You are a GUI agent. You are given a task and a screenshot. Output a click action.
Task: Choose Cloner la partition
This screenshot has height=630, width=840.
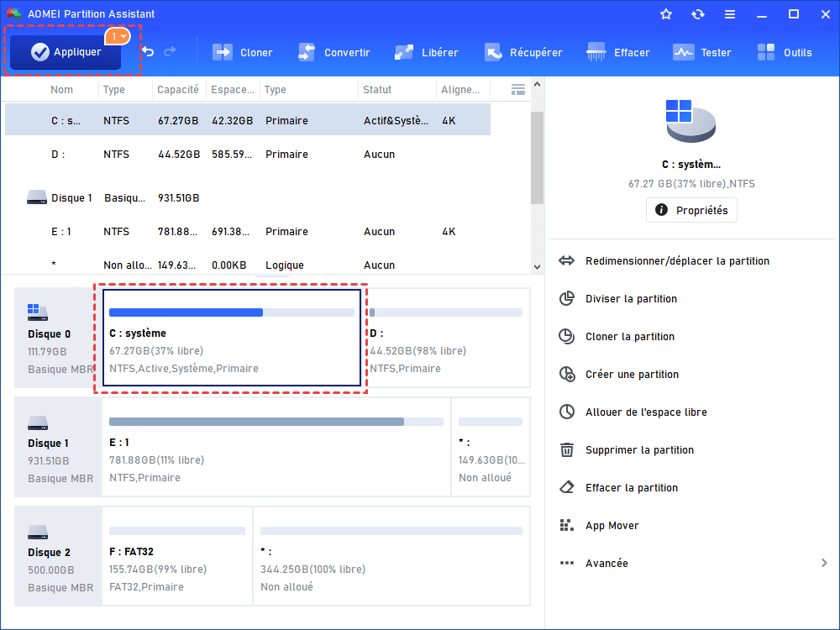pos(617,337)
